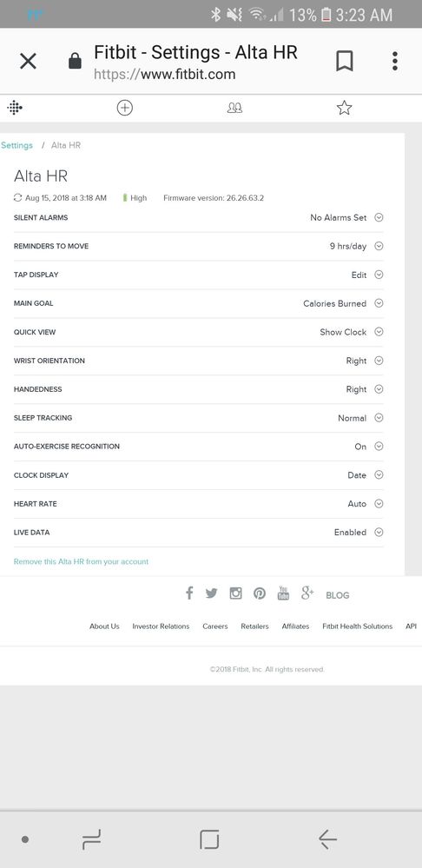Screen dimensions: 422x868
Task: Tap the star premium icon
Action: pos(344,108)
